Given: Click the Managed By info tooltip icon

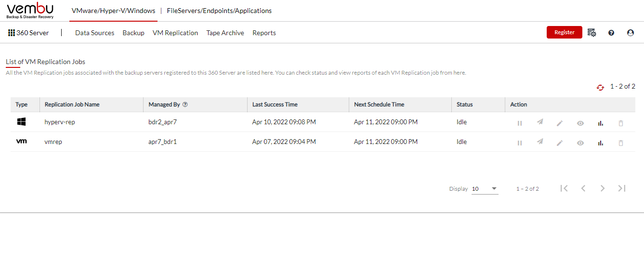Looking at the screenshot, I should coord(185,104).
